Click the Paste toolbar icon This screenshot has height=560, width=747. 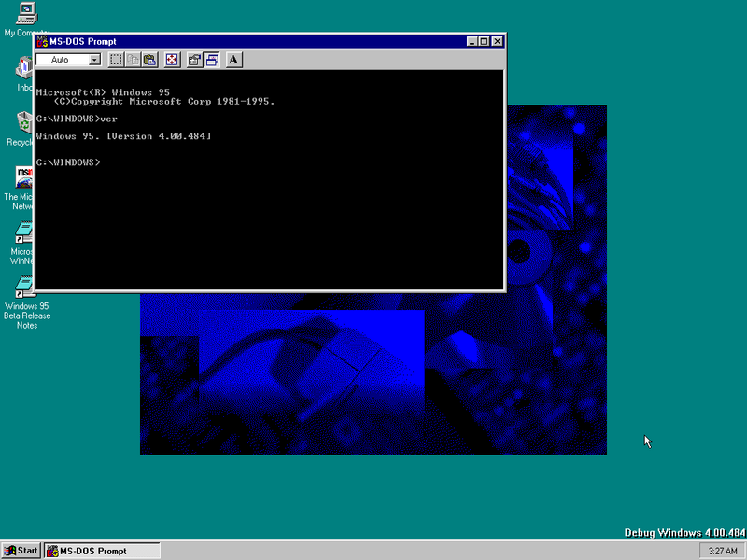click(149, 60)
